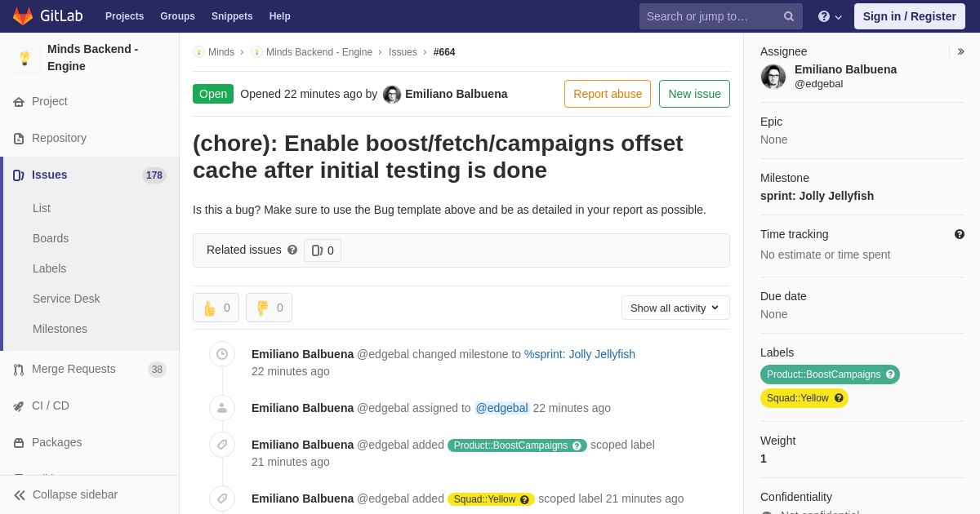Image resolution: width=980 pixels, height=514 pixels.
Task: Give the issue a thumbs up
Action: [216, 308]
